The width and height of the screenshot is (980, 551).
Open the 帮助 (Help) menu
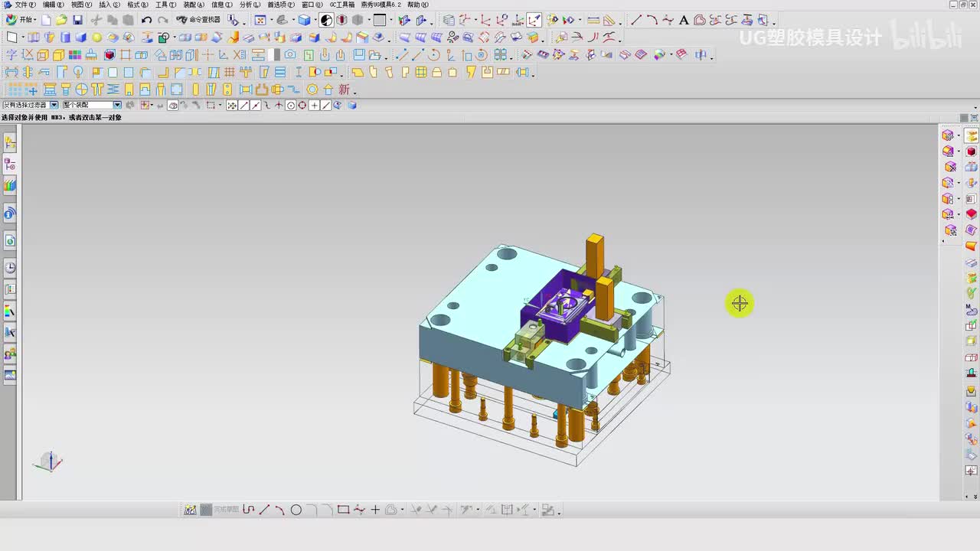point(418,5)
